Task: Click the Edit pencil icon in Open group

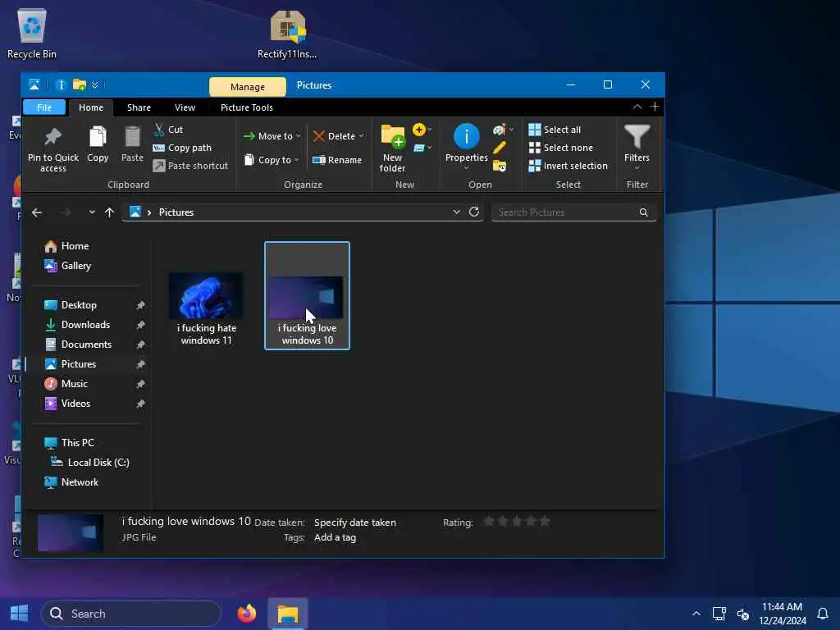Action: tap(500, 148)
